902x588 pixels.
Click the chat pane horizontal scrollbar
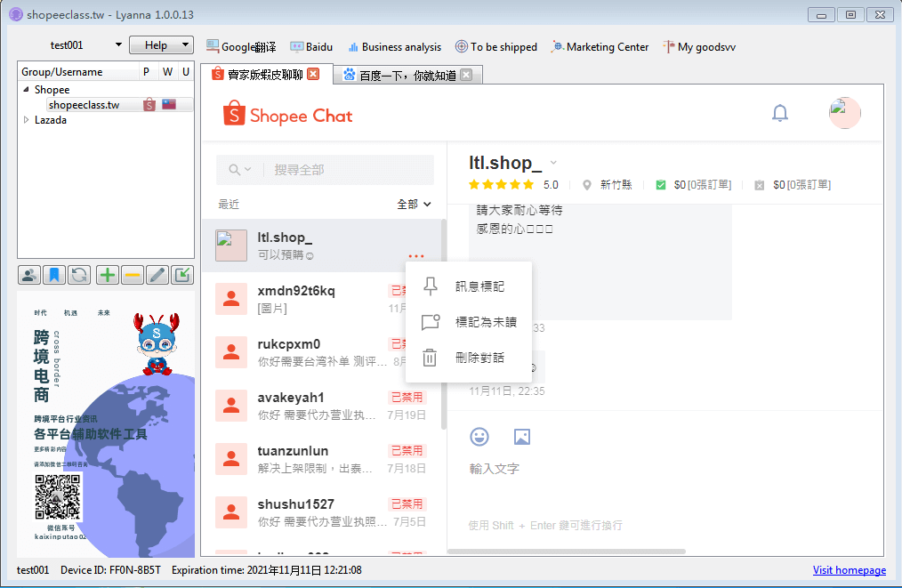pyautogui.click(x=567, y=552)
